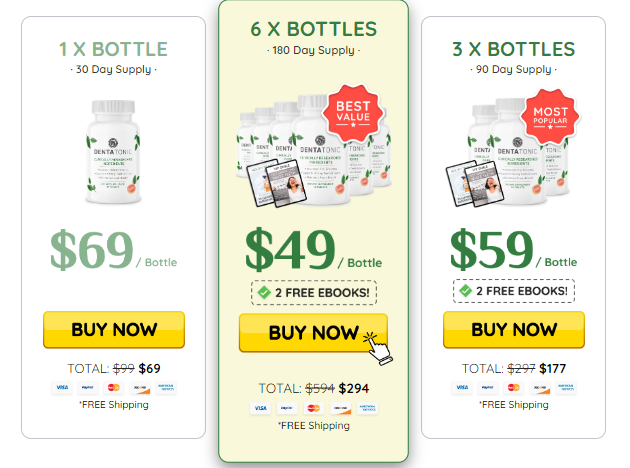This screenshot has height=468, width=630.
Task: Click Visa icon under 3 bottles offer
Action: tap(462, 388)
